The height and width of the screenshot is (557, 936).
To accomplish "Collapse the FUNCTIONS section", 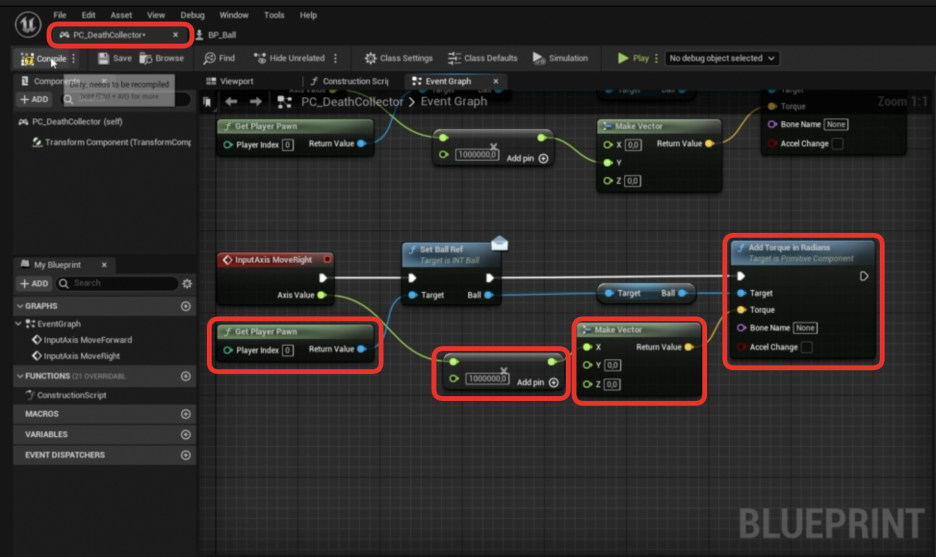I will pos(20,376).
